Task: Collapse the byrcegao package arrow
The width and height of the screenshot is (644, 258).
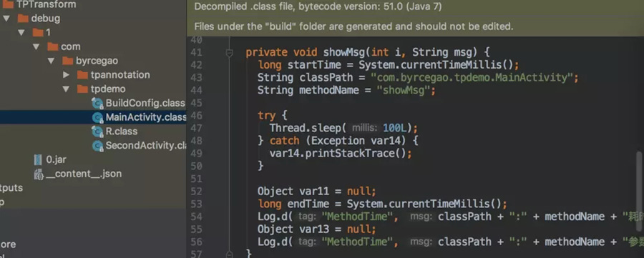Action: click(51, 61)
